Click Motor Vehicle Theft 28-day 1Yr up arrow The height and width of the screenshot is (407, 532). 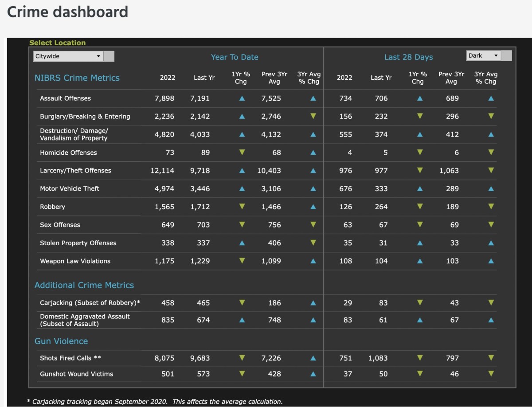point(419,188)
